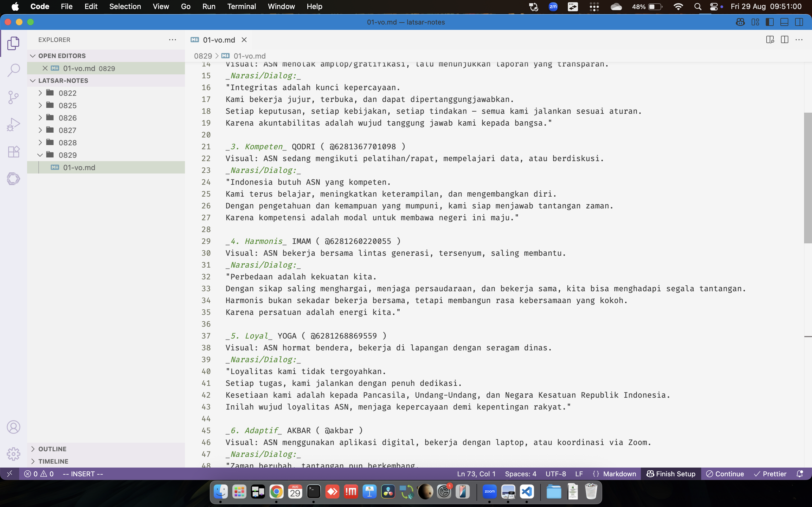Expand the 0828 folder
Viewport: 812px width, 507px height.
[67, 143]
